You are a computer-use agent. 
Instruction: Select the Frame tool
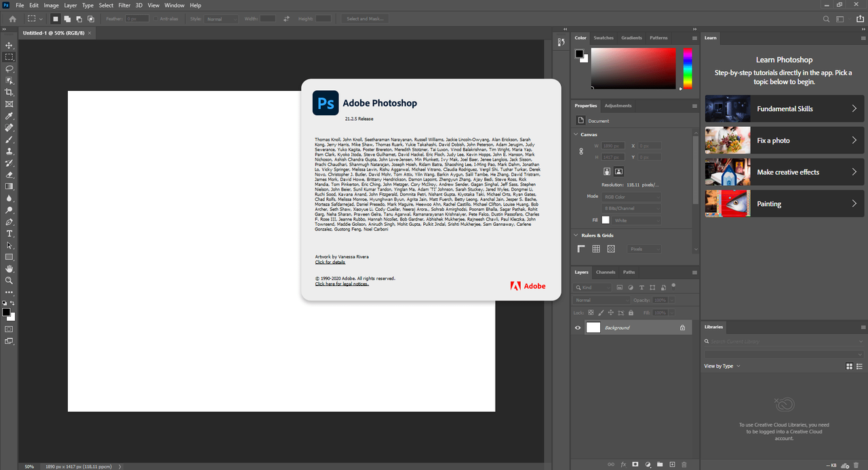pos(9,104)
